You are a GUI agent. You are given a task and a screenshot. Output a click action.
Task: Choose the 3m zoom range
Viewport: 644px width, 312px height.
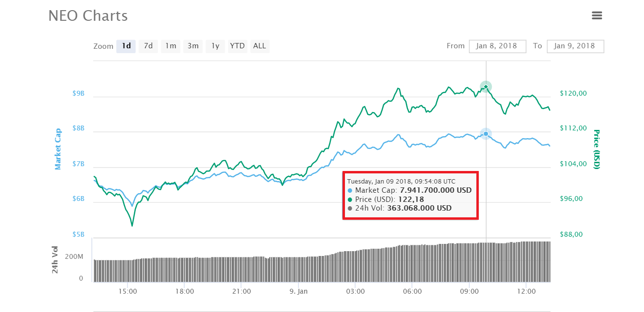tap(193, 46)
